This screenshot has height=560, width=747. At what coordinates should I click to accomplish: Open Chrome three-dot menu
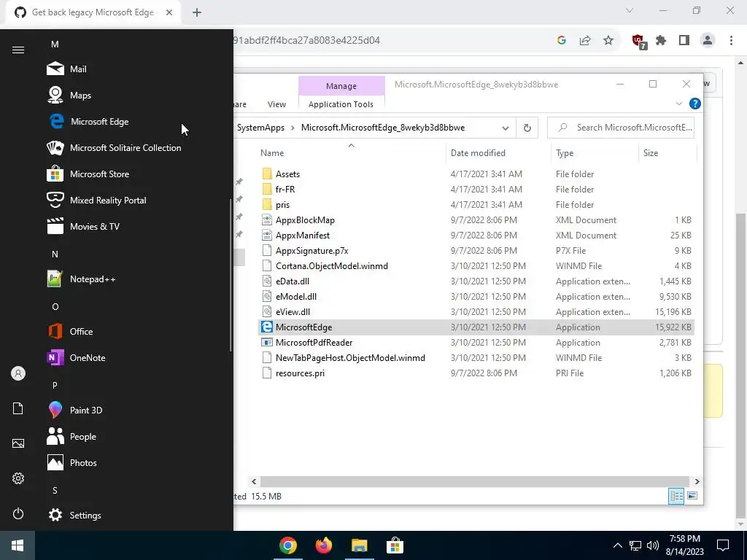tap(731, 41)
